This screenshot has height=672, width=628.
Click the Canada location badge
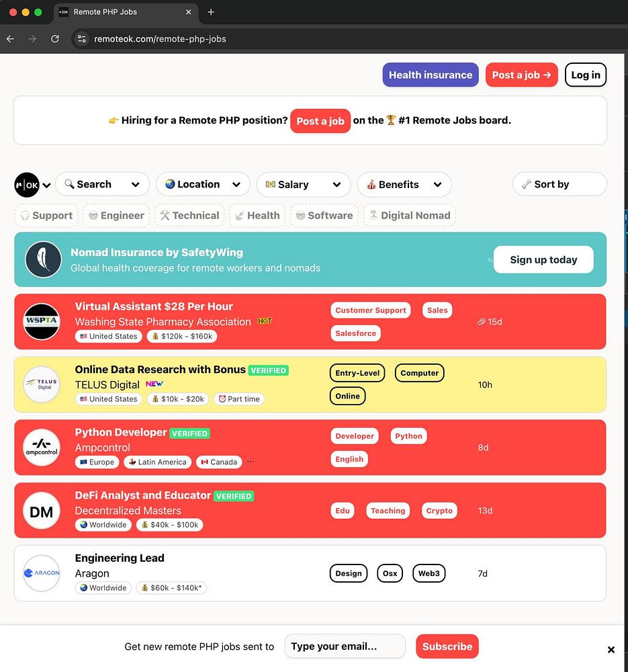pos(219,462)
